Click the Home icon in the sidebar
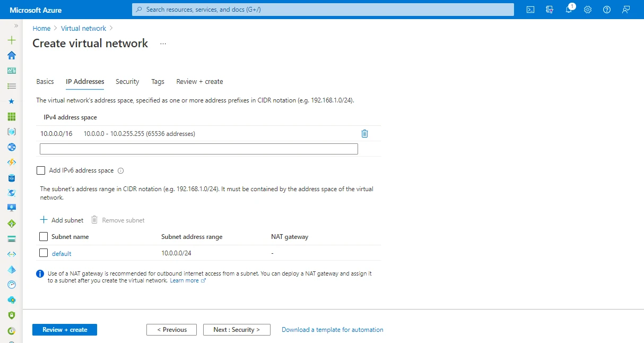 click(x=12, y=55)
